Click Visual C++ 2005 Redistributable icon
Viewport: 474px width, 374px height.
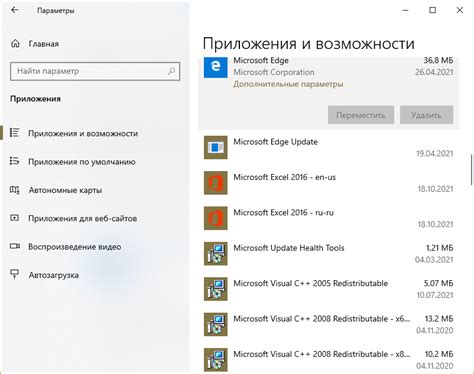[216, 289]
